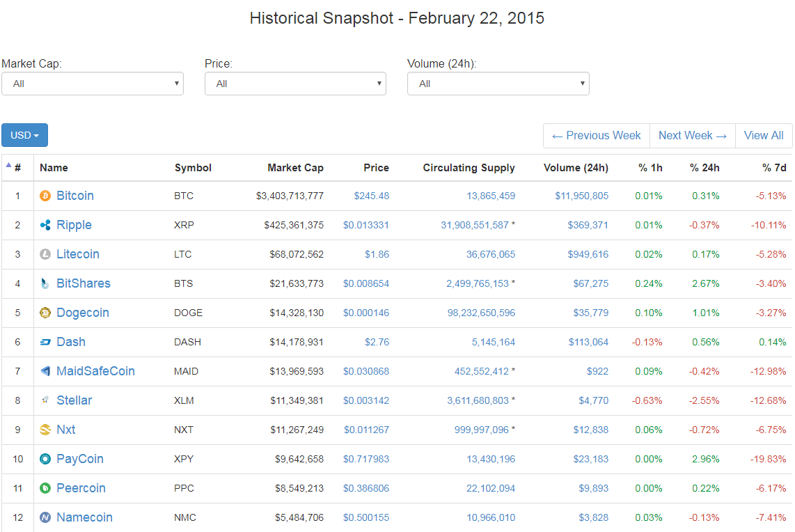
Task: Open the Litecoin name link
Action: click(78, 254)
